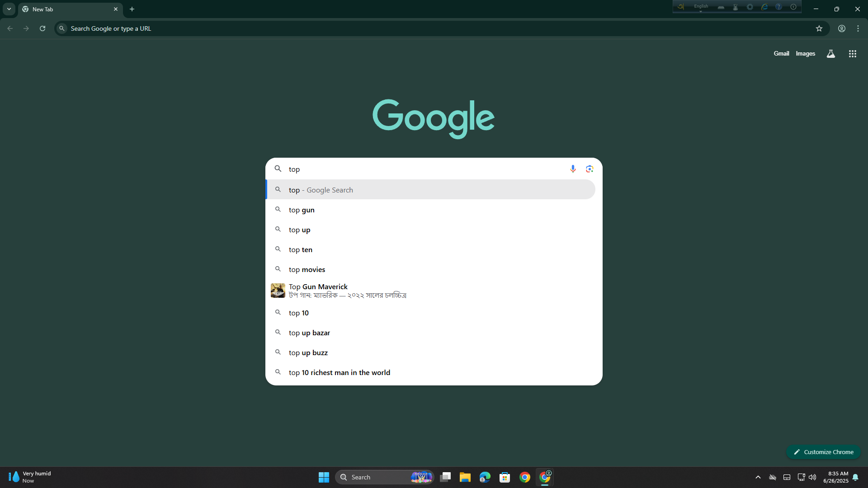The height and width of the screenshot is (488, 868).
Task: Open the 'Top Gun Maverick' suggestion
Action: click(430, 291)
